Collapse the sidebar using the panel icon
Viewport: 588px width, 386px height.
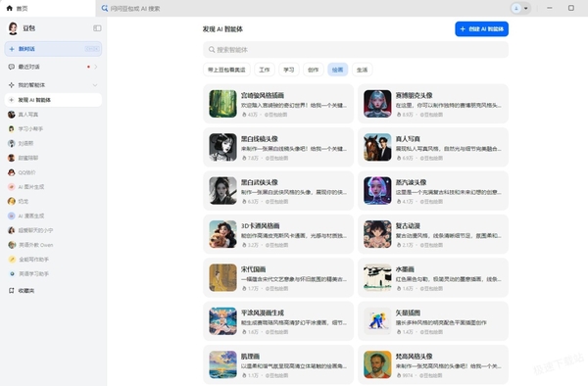97,28
